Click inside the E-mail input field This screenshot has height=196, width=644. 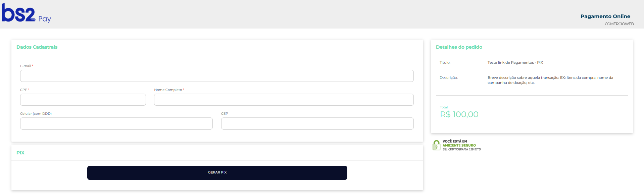(217, 76)
